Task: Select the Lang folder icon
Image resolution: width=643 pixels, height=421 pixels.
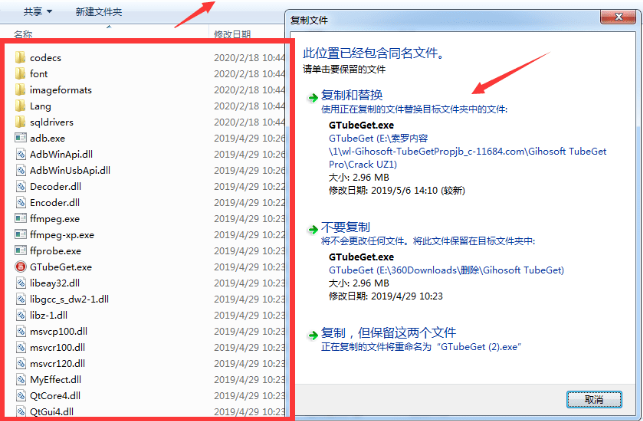Action: tap(20, 106)
